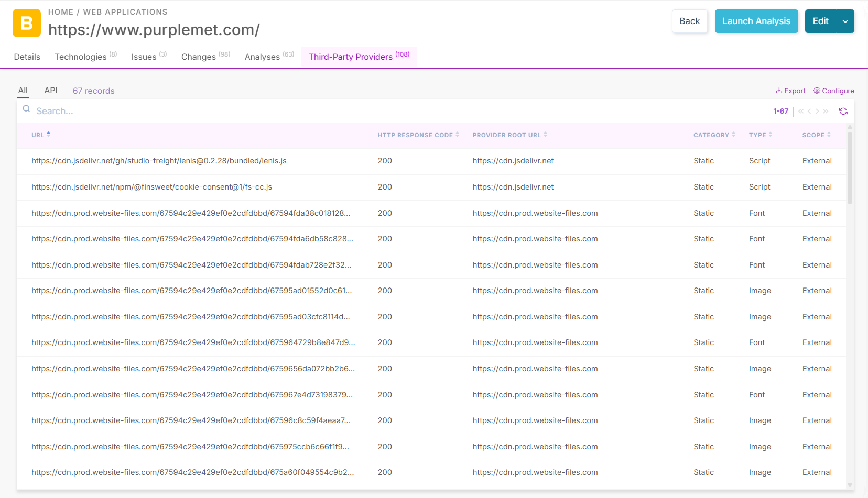Image resolution: width=868 pixels, height=498 pixels.
Task: Go to last page double-chevron icon
Action: [x=826, y=111]
